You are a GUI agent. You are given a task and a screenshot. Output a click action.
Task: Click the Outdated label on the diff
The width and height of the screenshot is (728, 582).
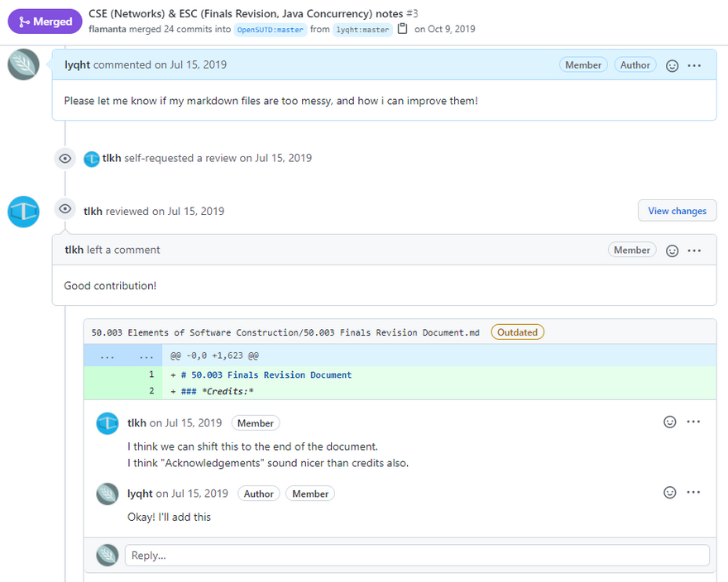coord(517,332)
